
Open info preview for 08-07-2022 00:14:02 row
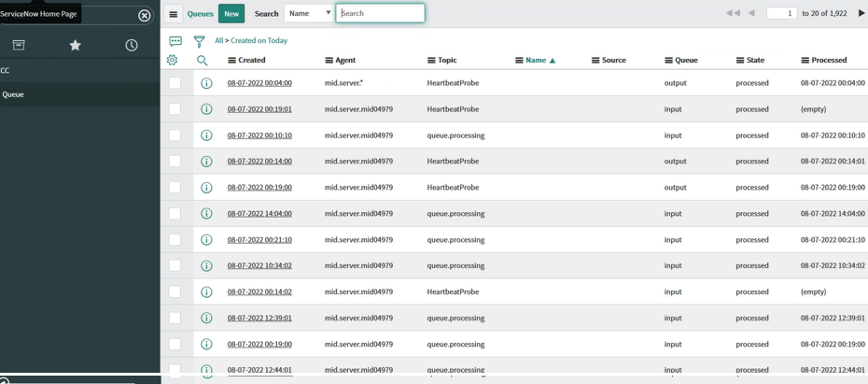206,292
